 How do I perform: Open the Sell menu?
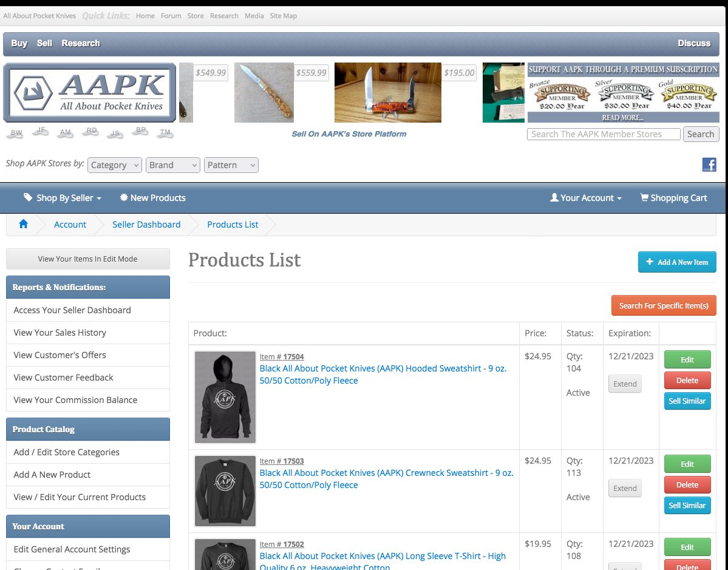pyautogui.click(x=44, y=43)
